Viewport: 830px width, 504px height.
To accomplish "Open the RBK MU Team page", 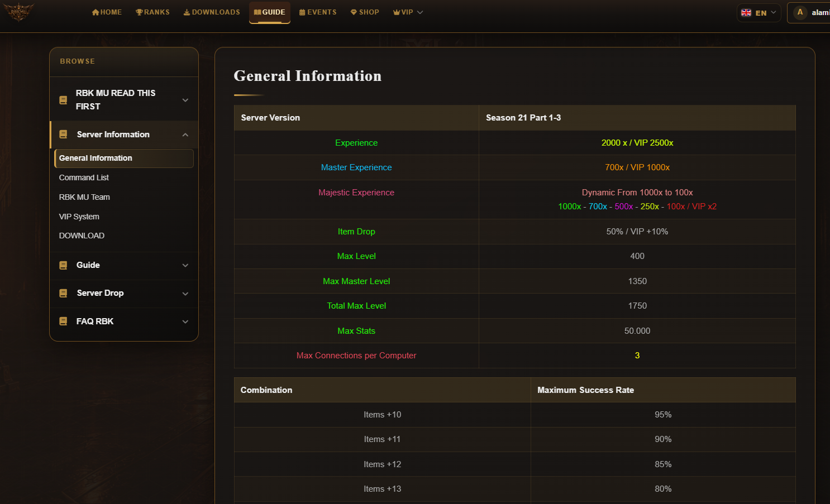I will point(84,197).
